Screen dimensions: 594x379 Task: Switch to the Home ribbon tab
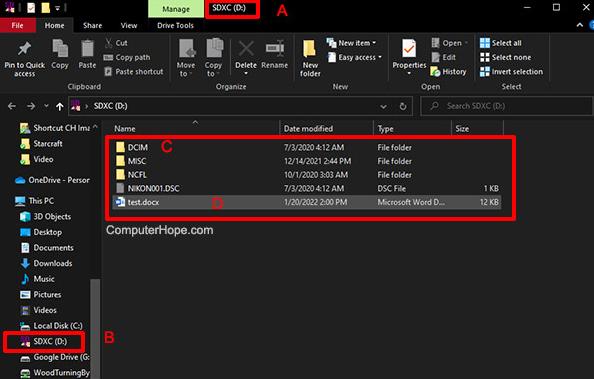click(x=54, y=25)
